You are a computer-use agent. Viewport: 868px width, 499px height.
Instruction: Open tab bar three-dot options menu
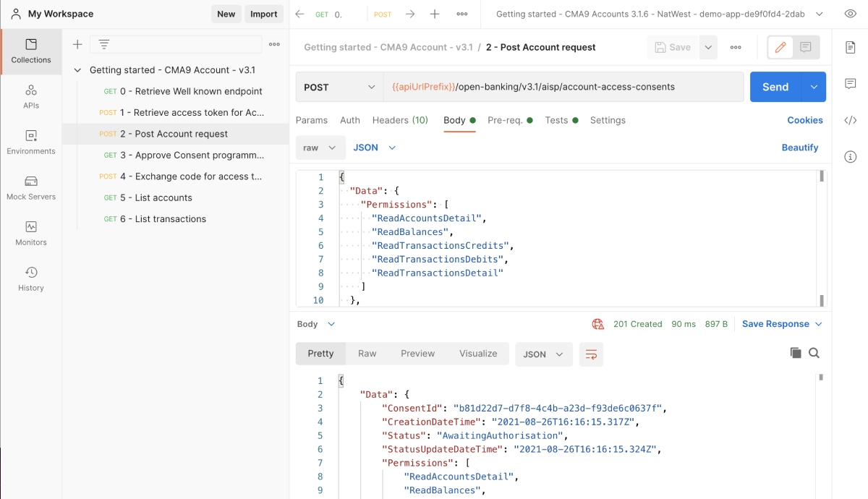(462, 14)
